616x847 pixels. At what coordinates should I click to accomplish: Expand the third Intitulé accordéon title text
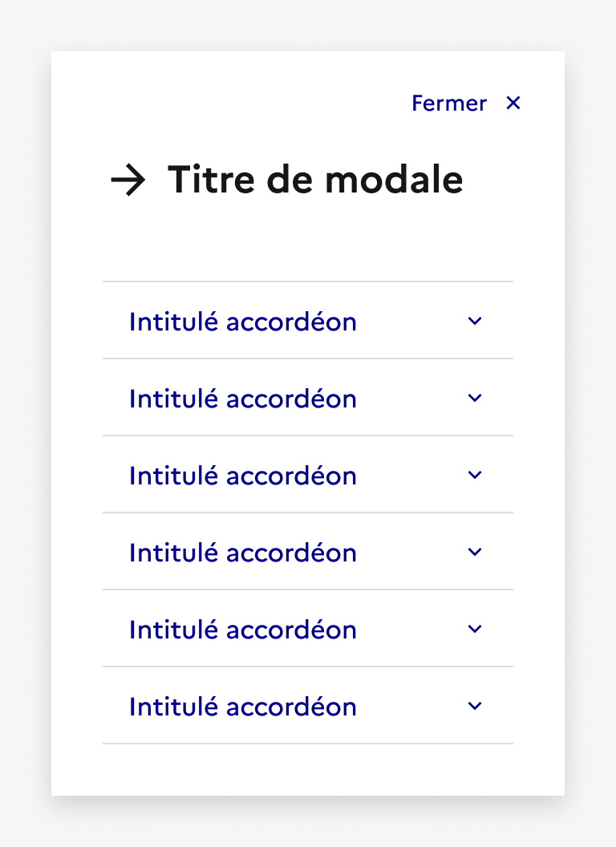pyautogui.click(x=242, y=476)
